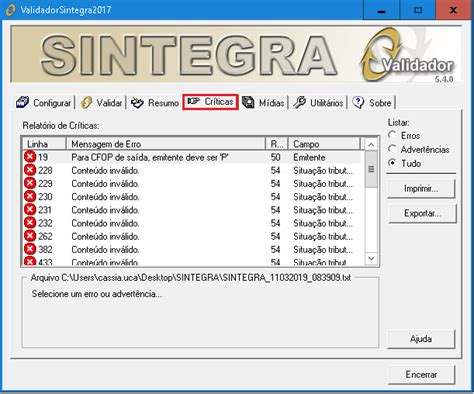Click the red error icon on line 19
474x394 pixels.
30,157
